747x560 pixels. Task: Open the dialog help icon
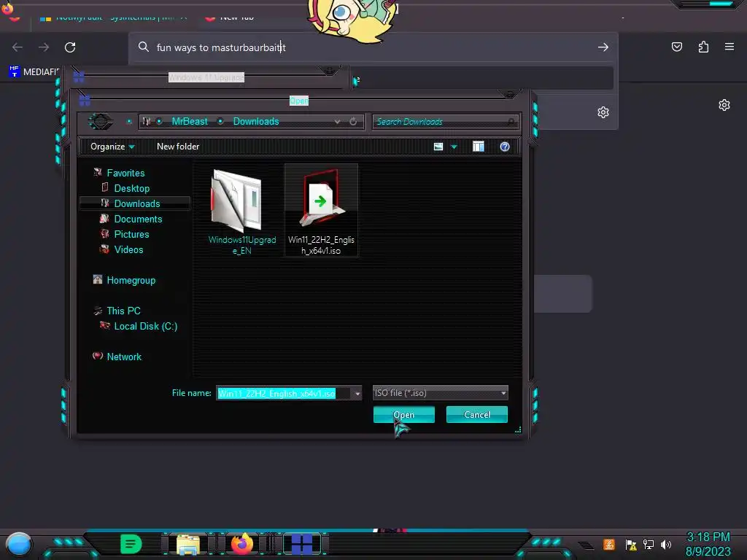pyautogui.click(x=505, y=147)
